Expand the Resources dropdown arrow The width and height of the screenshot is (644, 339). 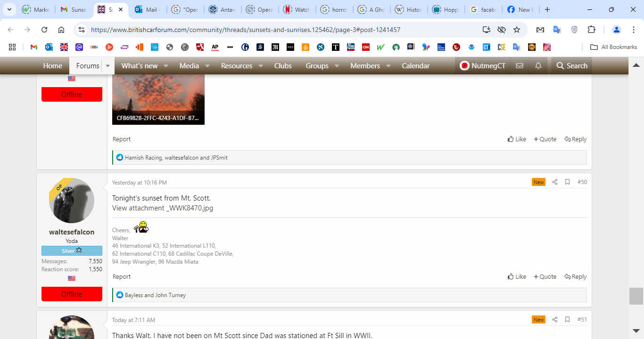261,66
